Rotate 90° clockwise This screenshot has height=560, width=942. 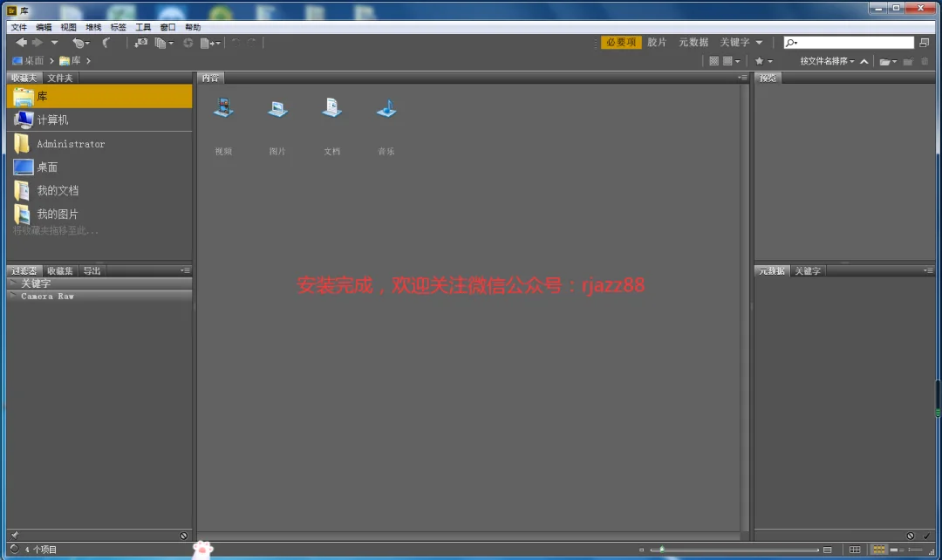tap(252, 43)
